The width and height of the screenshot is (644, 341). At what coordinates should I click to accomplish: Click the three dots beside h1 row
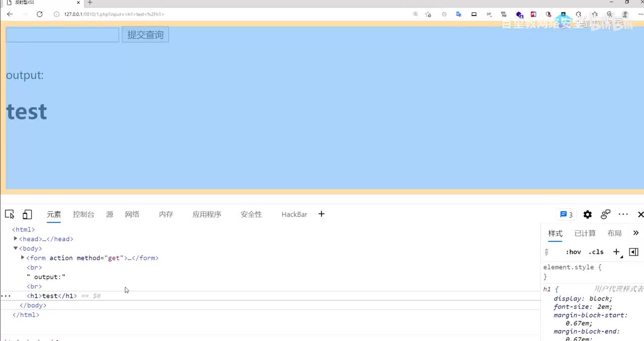pyautogui.click(x=6, y=296)
